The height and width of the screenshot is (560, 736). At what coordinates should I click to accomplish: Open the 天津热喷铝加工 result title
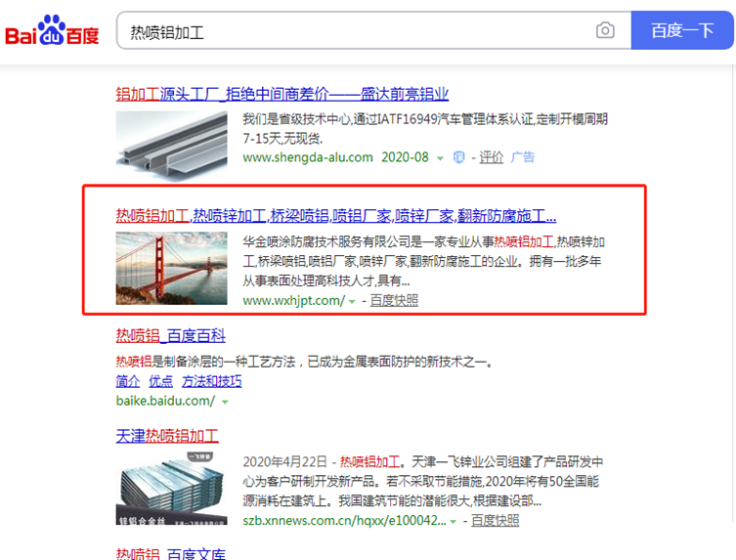click(167, 436)
